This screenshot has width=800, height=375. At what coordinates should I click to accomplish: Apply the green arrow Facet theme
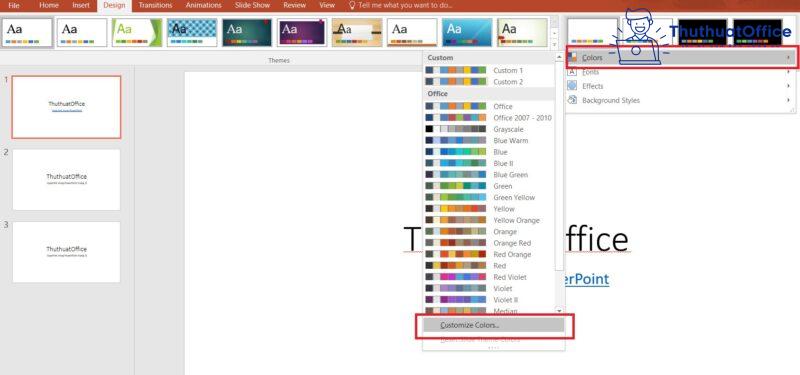pos(137,33)
